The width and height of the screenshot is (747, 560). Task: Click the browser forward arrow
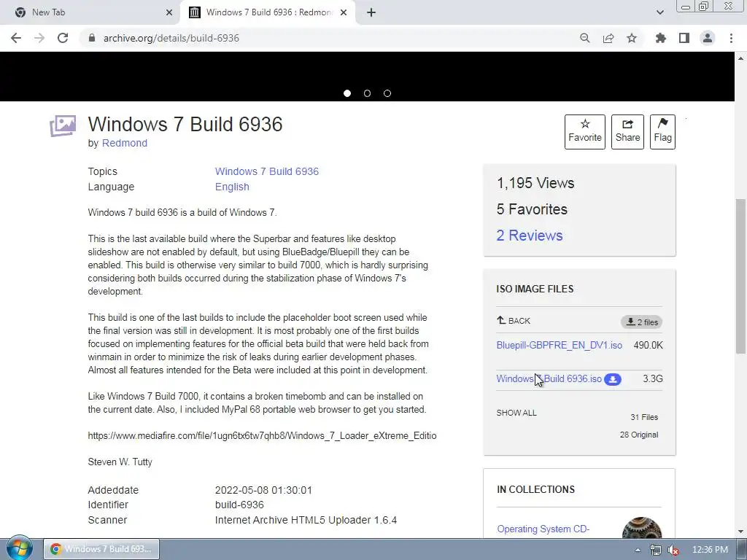pyautogui.click(x=39, y=38)
